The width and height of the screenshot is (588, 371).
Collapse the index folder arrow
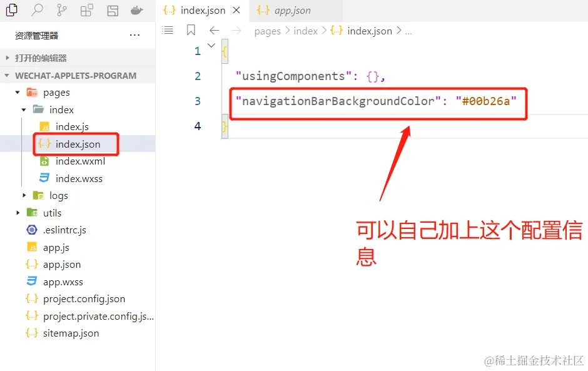tap(24, 109)
